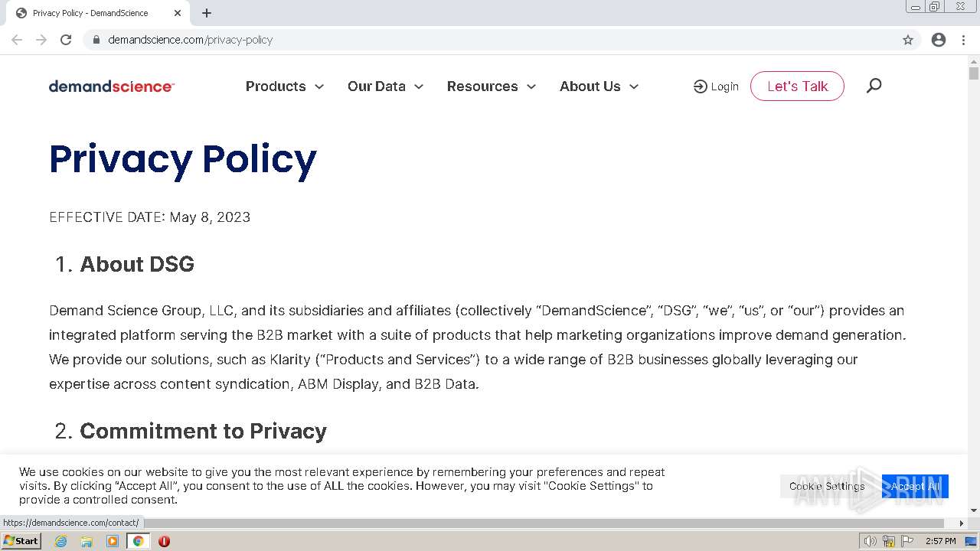Screen dimensions: 980x551
Task: Expand the Products menu
Action: point(285,86)
